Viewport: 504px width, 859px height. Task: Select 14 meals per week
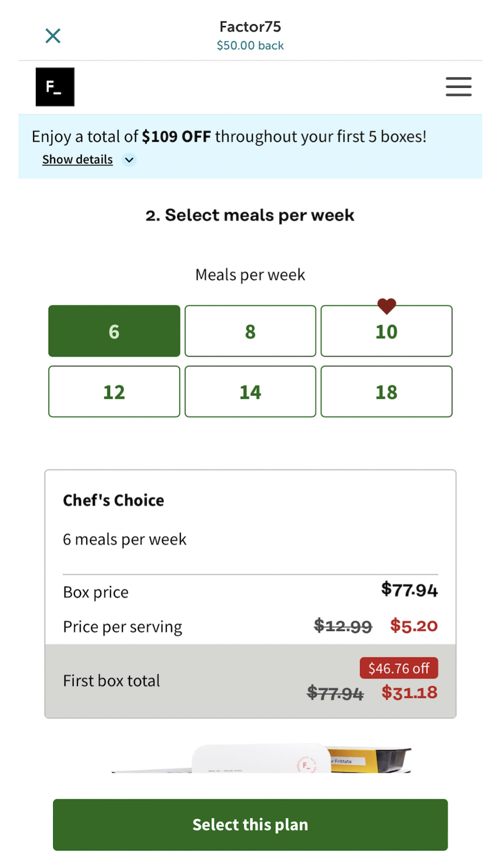(x=250, y=392)
